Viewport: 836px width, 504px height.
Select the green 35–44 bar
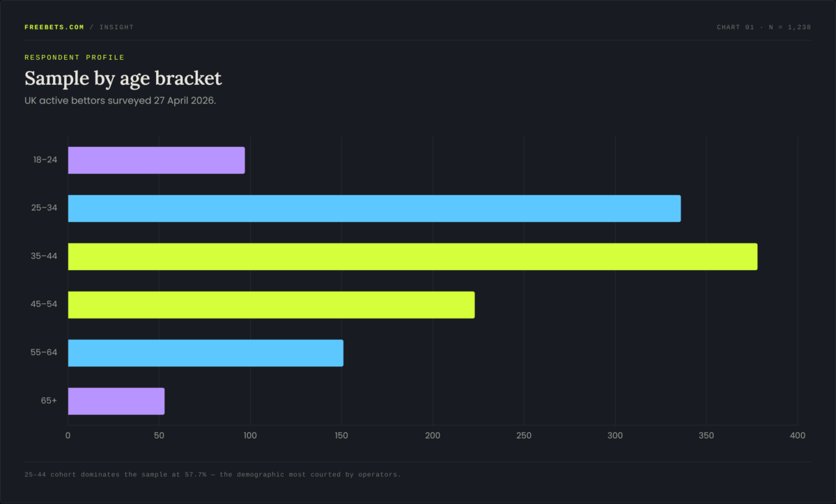(x=412, y=256)
